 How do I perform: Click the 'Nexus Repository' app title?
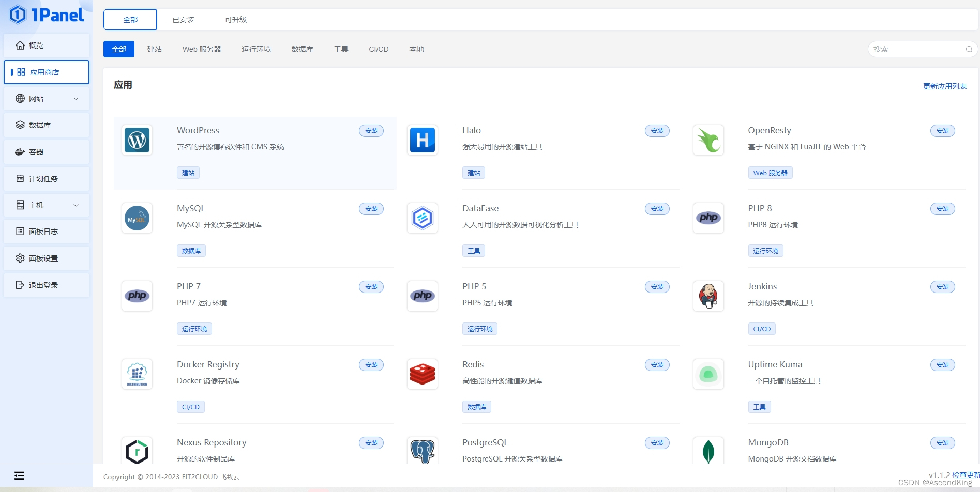(x=212, y=442)
